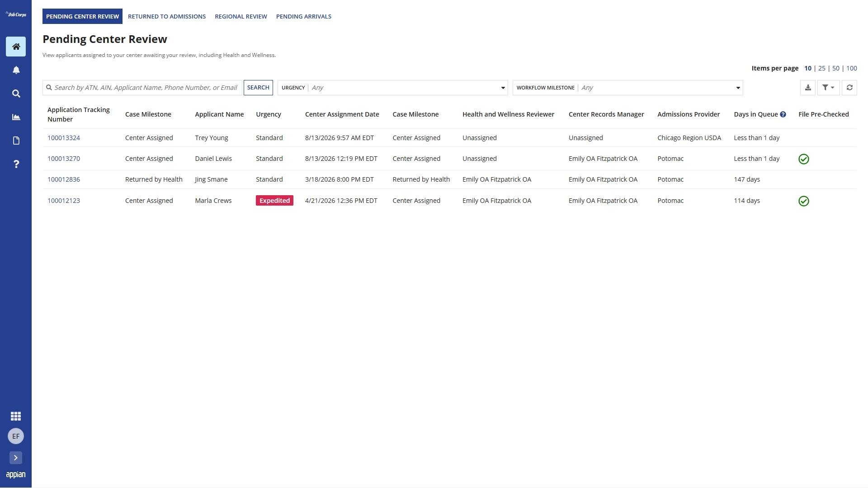Click the Job Corps logo
The height and width of the screenshot is (488, 868).
coord(16,14)
